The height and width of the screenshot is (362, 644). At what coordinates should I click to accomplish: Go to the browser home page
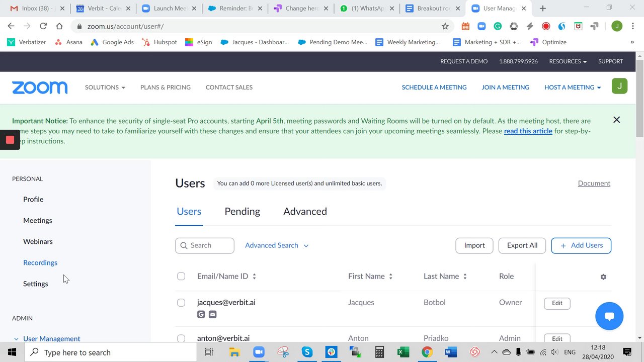[x=59, y=26]
